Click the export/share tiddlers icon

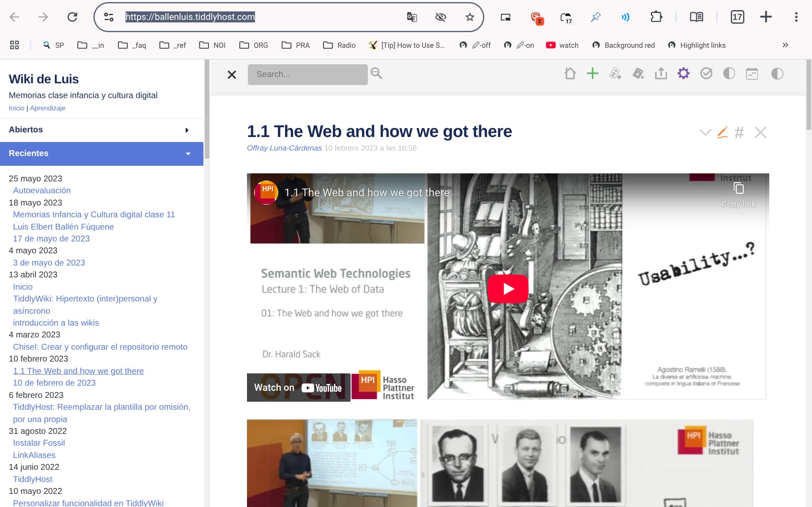click(661, 74)
